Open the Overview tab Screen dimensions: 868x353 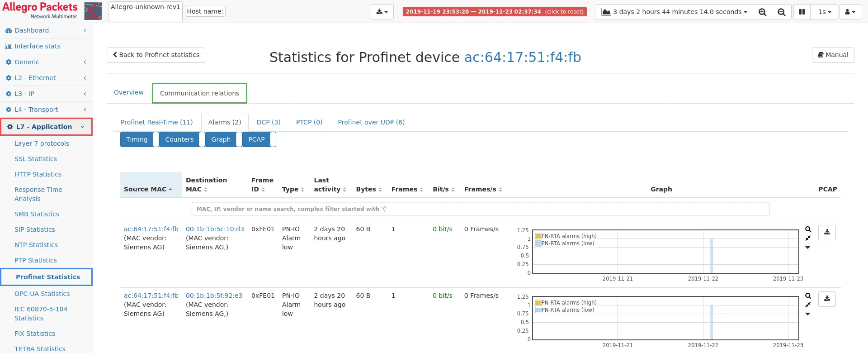128,92
